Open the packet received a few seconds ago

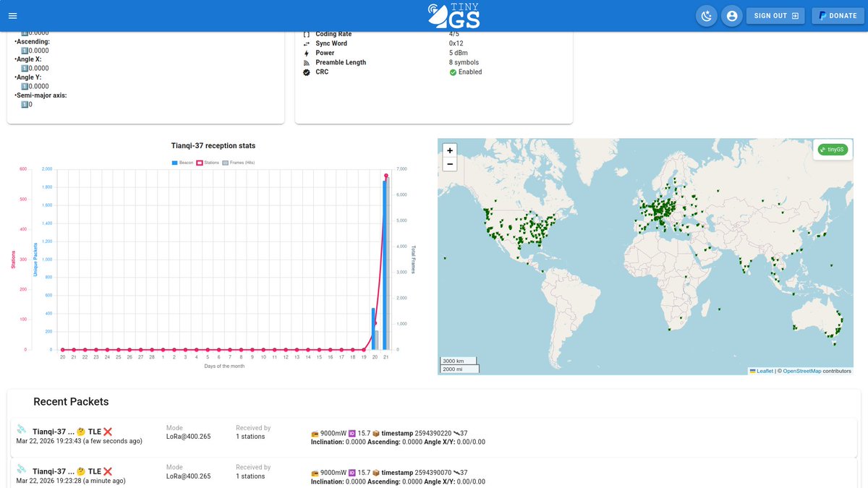(434, 437)
